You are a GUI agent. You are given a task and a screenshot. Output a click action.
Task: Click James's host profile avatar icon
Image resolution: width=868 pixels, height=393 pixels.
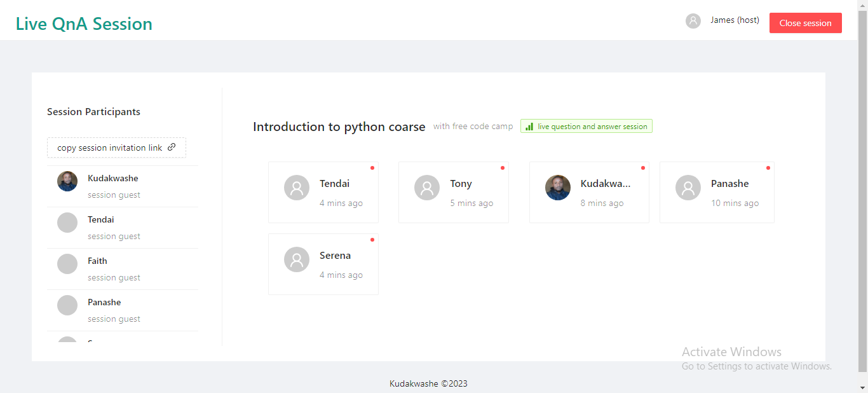[x=693, y=20]
